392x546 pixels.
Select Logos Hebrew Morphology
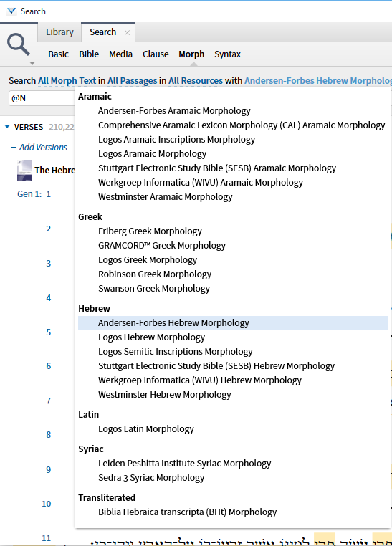coord(151,337)
